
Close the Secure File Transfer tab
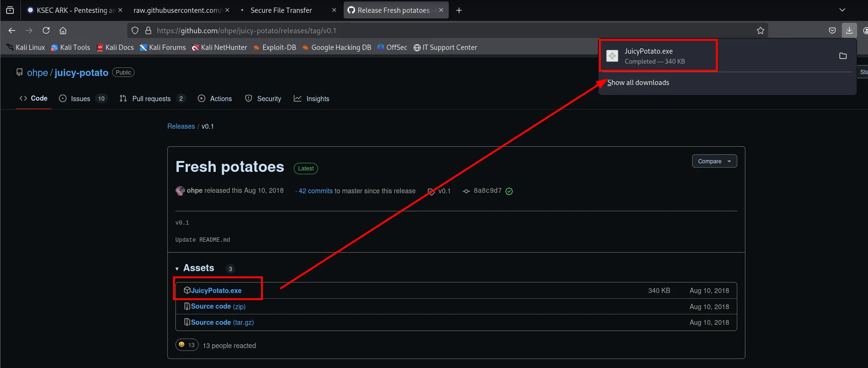pos(334,10)
